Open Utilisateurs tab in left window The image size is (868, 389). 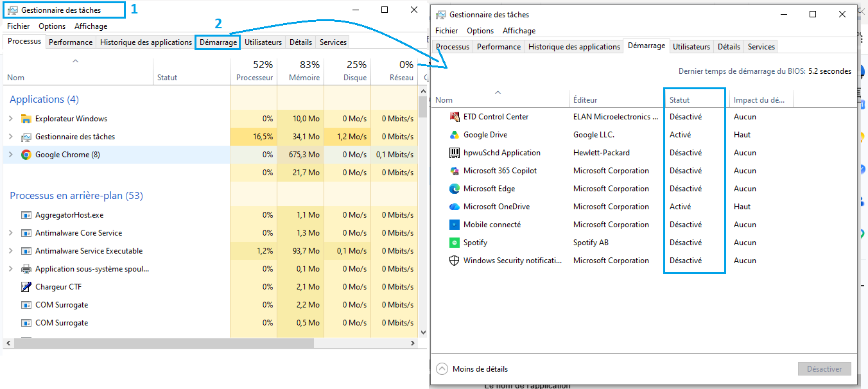263,42
